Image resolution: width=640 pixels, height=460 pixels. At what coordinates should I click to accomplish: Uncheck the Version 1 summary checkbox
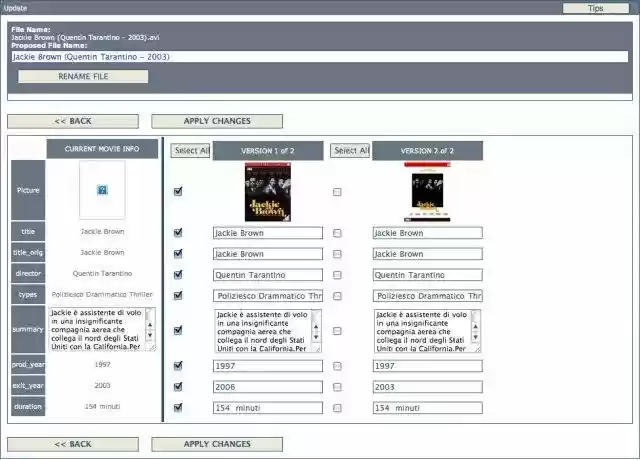click(x=178, y=331)
